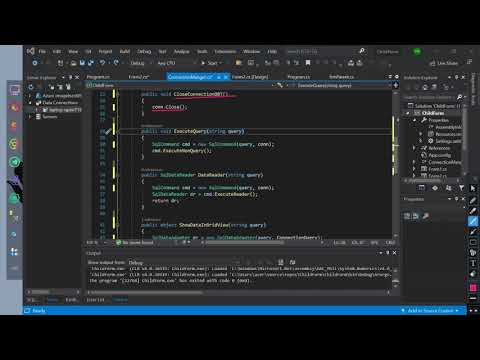Click Add to Source Control
480x360 pixels.
430,311
